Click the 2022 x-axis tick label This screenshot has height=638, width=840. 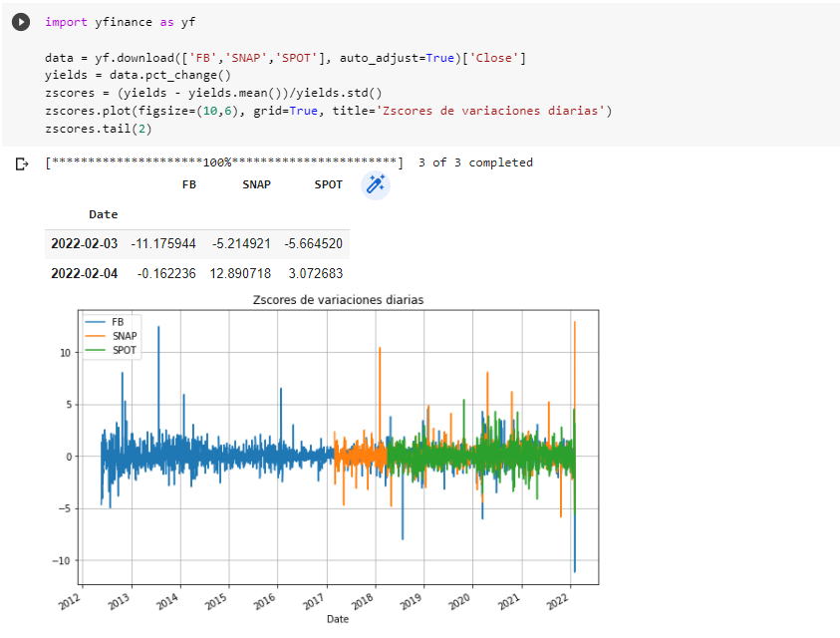point(558,602)
